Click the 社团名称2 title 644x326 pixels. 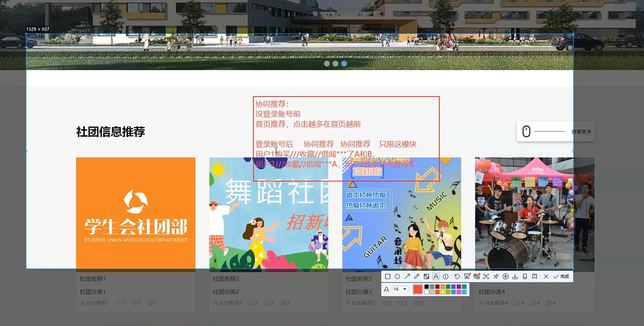tap(226, 279)
